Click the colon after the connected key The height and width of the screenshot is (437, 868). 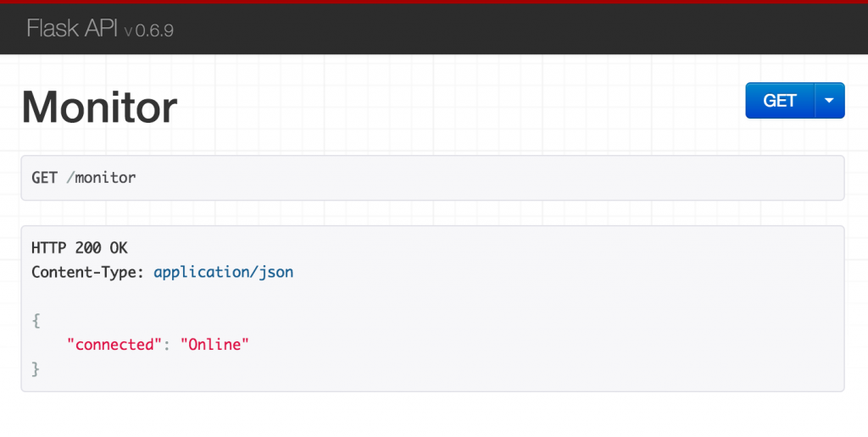167,345
